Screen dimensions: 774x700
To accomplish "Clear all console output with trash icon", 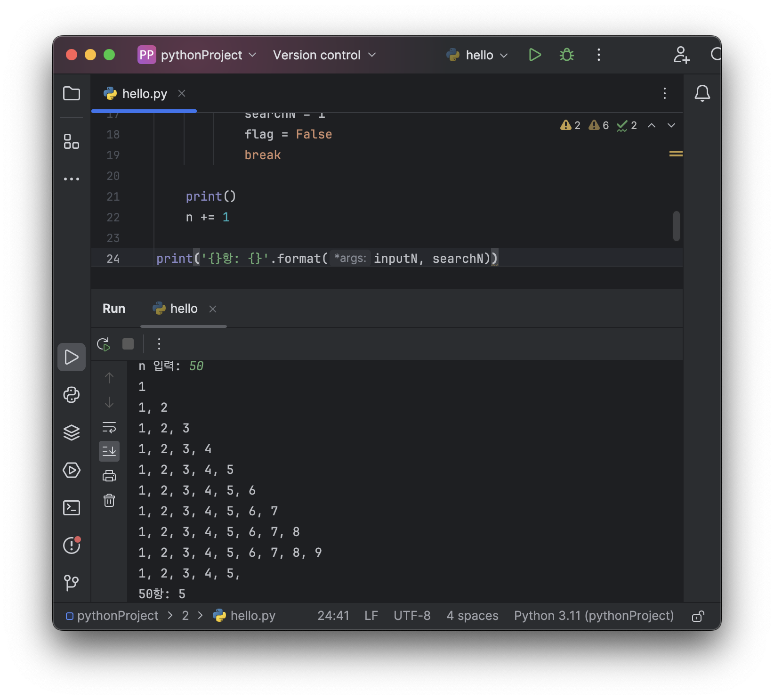I will coord(109,500).
